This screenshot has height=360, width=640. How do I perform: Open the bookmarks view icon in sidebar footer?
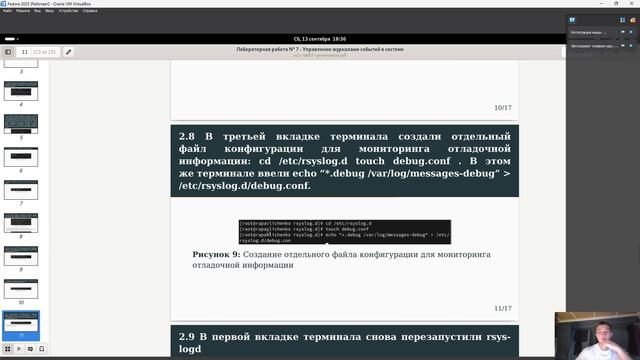(42, 349)
